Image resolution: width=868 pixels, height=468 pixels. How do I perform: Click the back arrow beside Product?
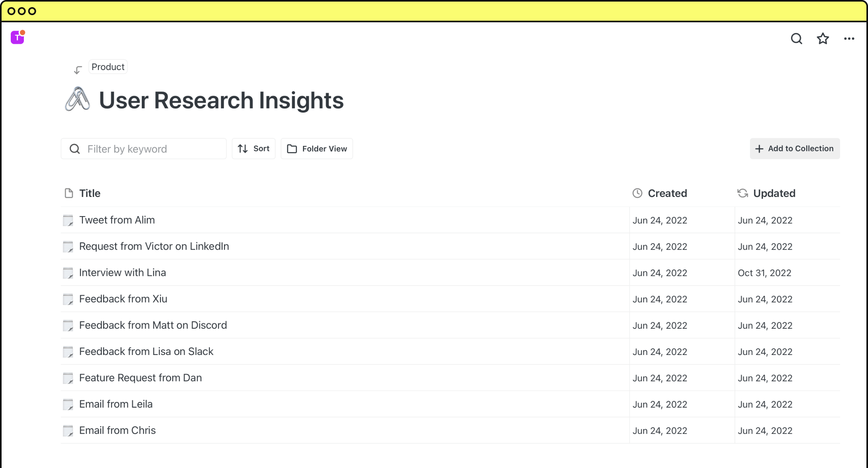tap(78, 70)
